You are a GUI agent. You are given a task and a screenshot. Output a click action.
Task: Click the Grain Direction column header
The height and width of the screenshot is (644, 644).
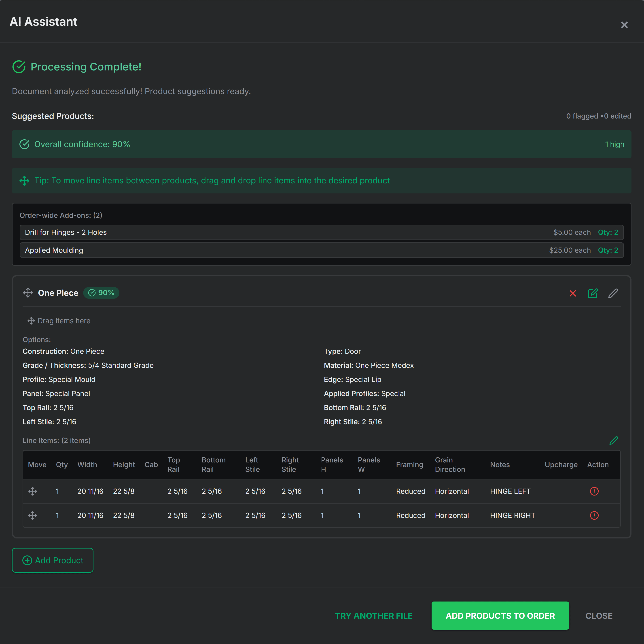click(x=450, y=465)
